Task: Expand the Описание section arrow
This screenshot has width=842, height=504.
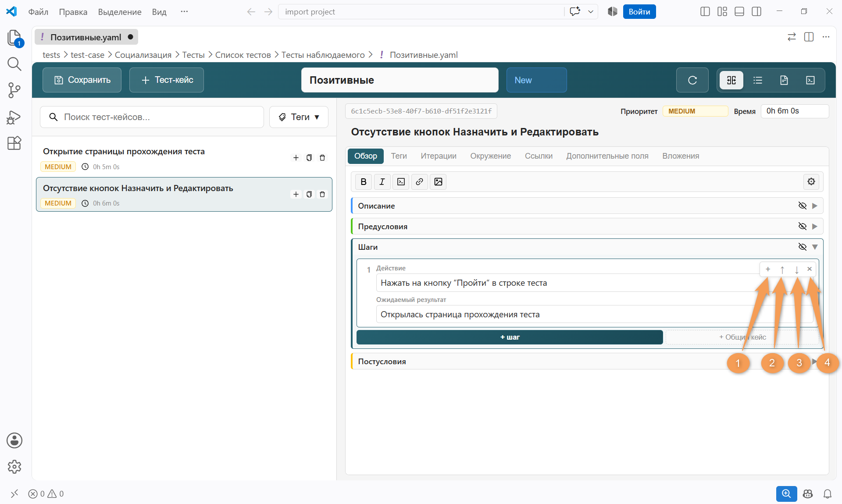Action: (x=815, y=206)
